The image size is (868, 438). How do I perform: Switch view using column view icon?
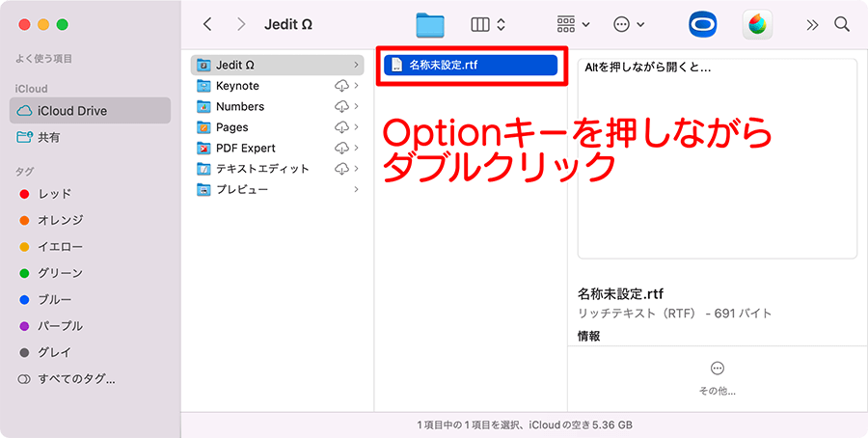480,24
